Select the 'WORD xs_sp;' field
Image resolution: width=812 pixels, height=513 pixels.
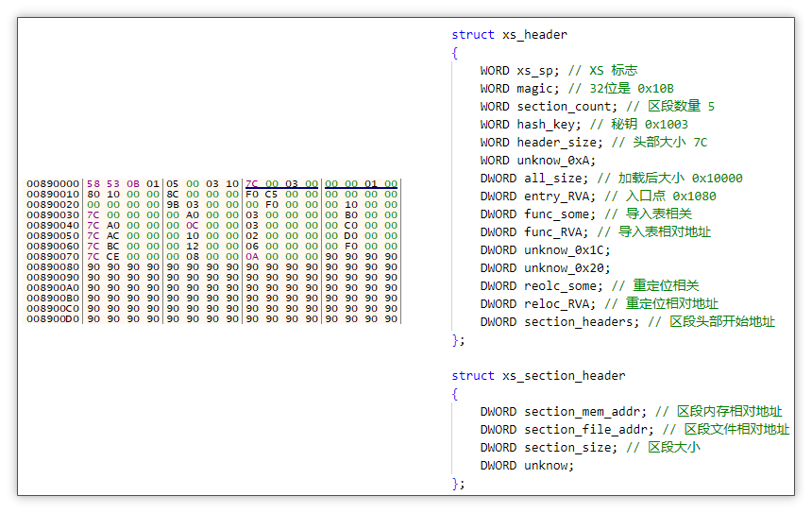(519, 71)
